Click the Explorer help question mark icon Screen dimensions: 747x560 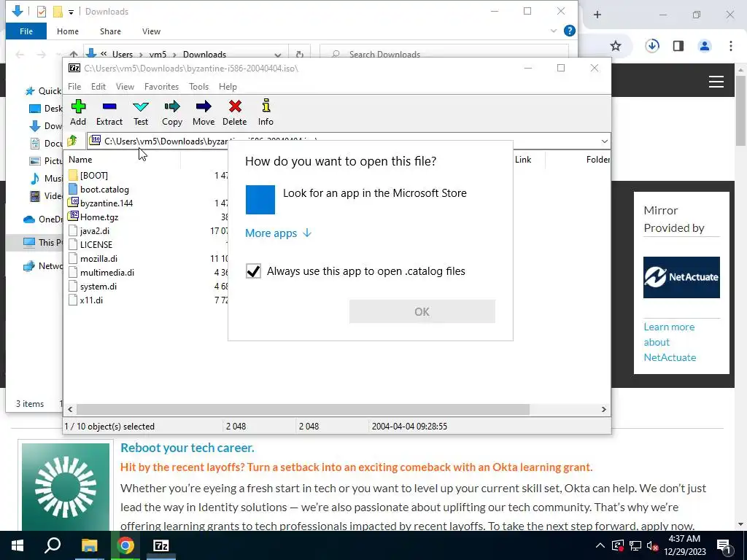click(569, 31)
